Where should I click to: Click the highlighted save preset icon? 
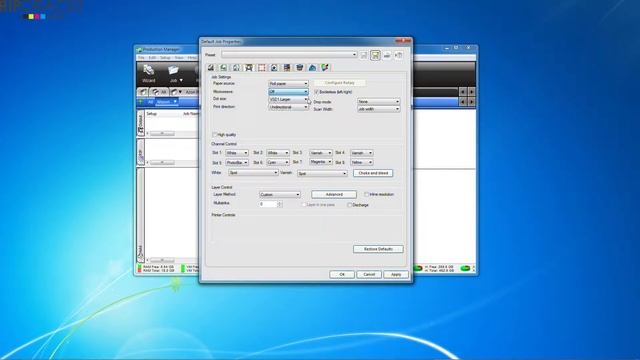click(x=375, y=55)
